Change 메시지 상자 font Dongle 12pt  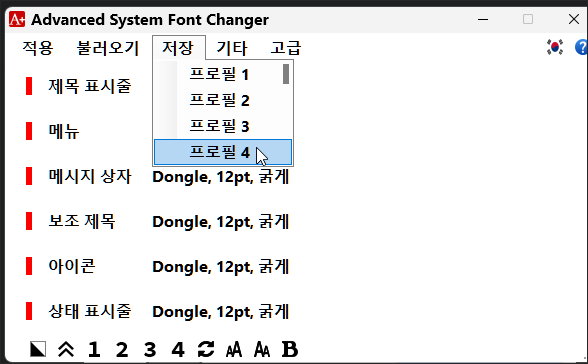(x=220, y=177)
